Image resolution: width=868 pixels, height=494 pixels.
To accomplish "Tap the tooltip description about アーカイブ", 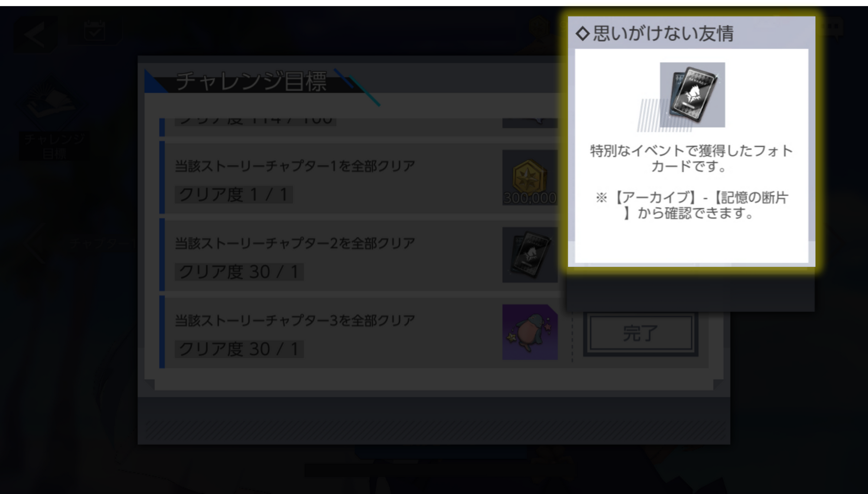I will tap(692, 205).
